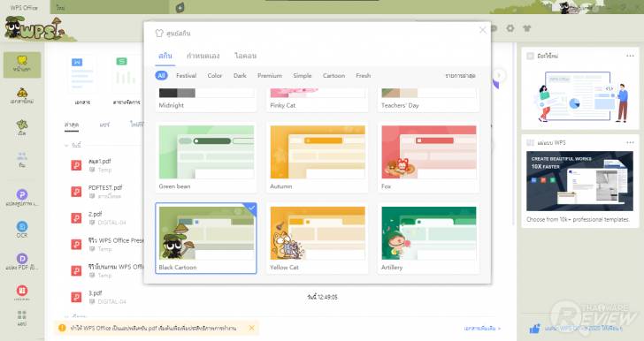Viewport: 644px width, 341px height.
Task: Switch to the Custom tab in skin center
Action: tap(203, 56)
